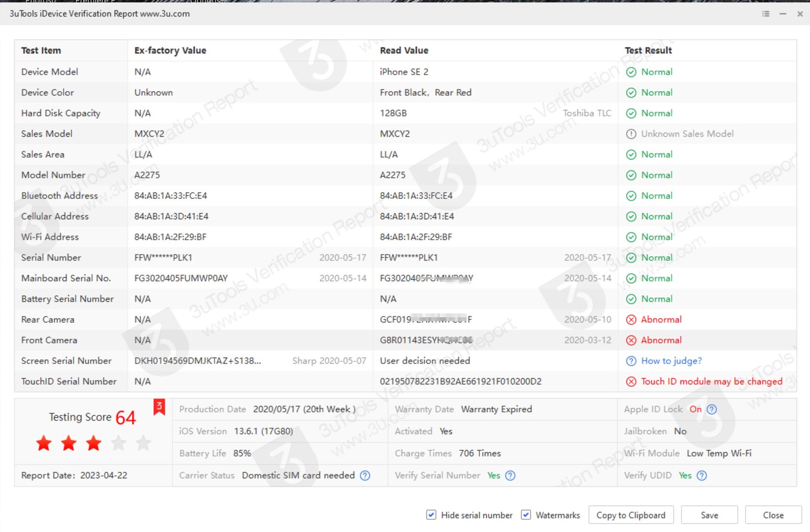
Task: Toggle the Watermarks checkbox
Action: coord(526,515)
